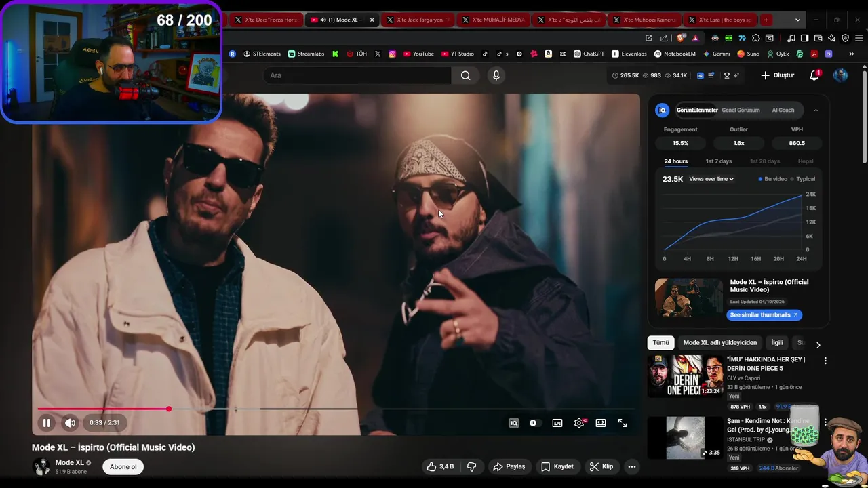Screen dimensions: 868x488
Task: Open options for İMU HAKKINDA video
Action: [x=825, y=361]
